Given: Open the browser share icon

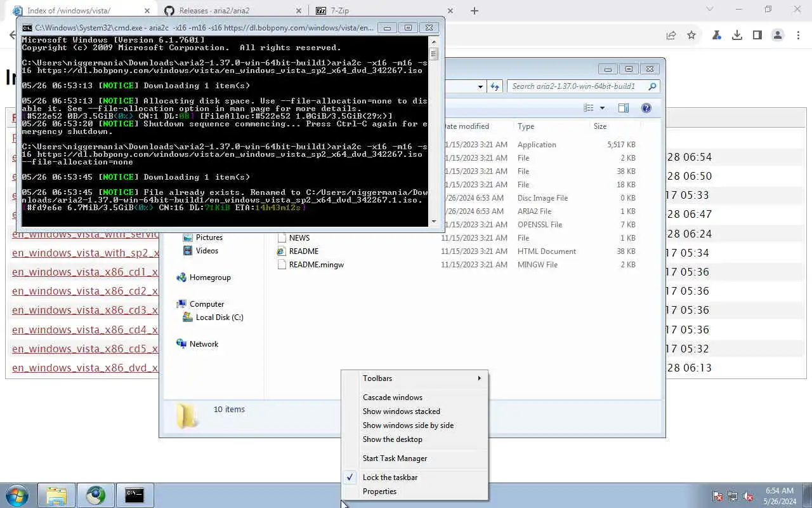Looking at the screenshot, I should tap(671, 36).
